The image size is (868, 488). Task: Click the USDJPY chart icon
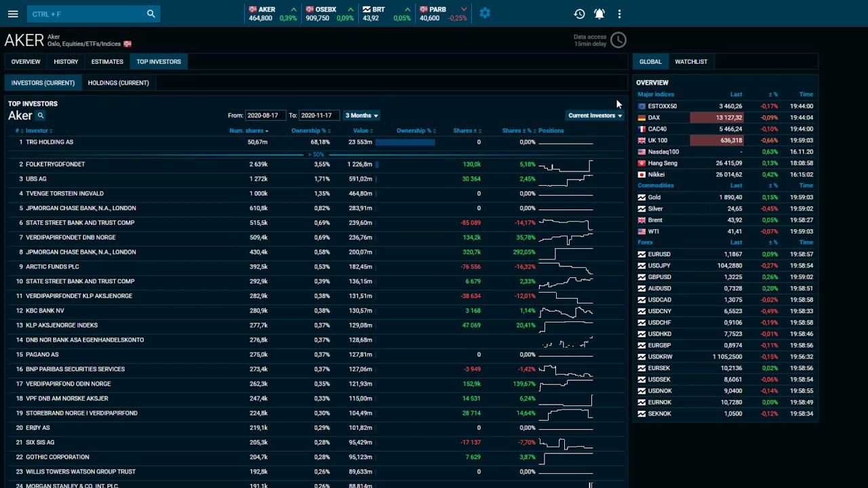pos(642,266)
